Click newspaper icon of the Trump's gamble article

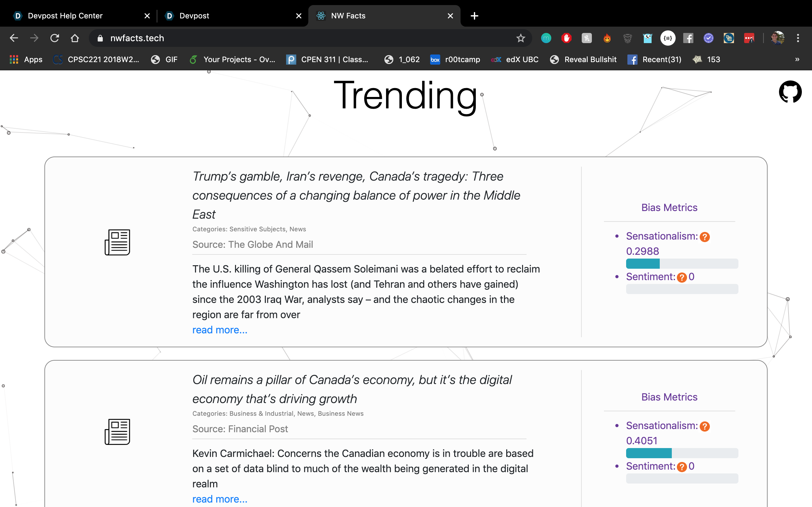117,242
